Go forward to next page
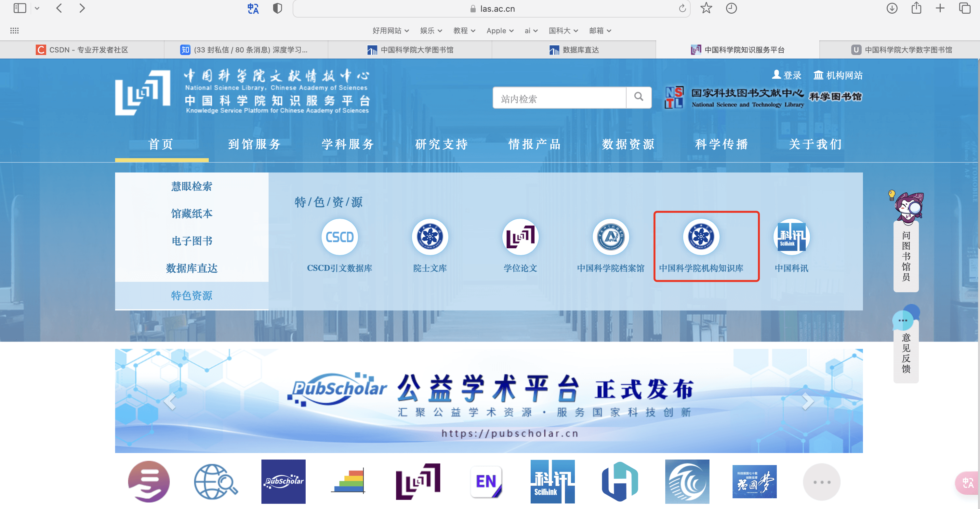Image resolution: width=980 pixels, height=509 pixels. point(82,8)
